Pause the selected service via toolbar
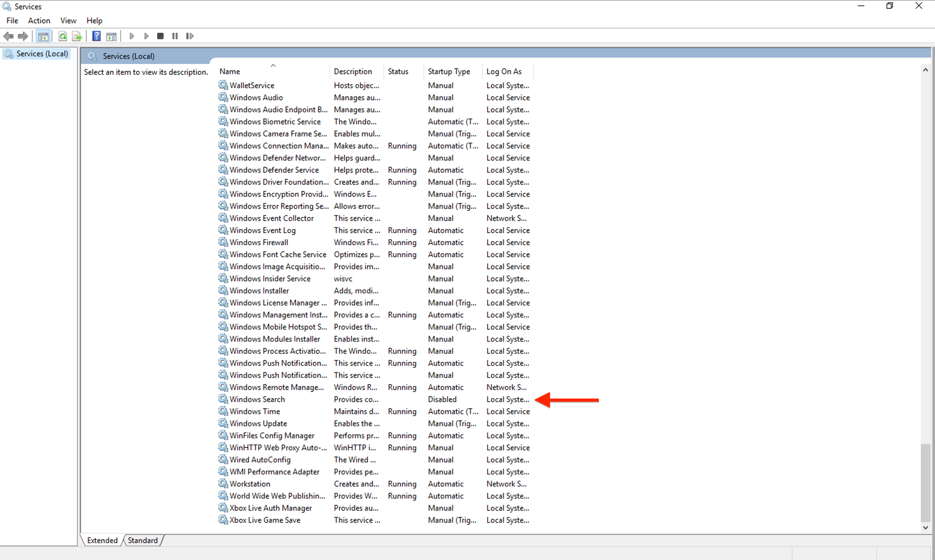 (175, 36)
